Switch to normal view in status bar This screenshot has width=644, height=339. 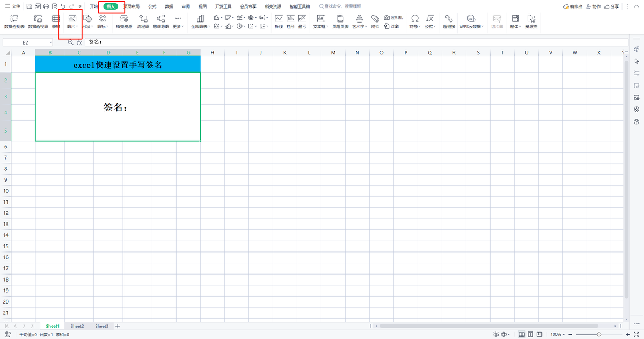522,334
